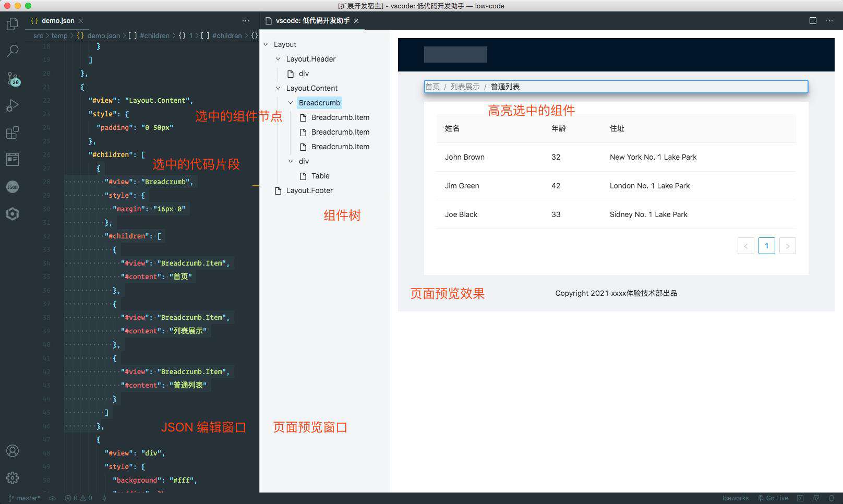Select the Breadcrumb node in component tree

(319, 103)
